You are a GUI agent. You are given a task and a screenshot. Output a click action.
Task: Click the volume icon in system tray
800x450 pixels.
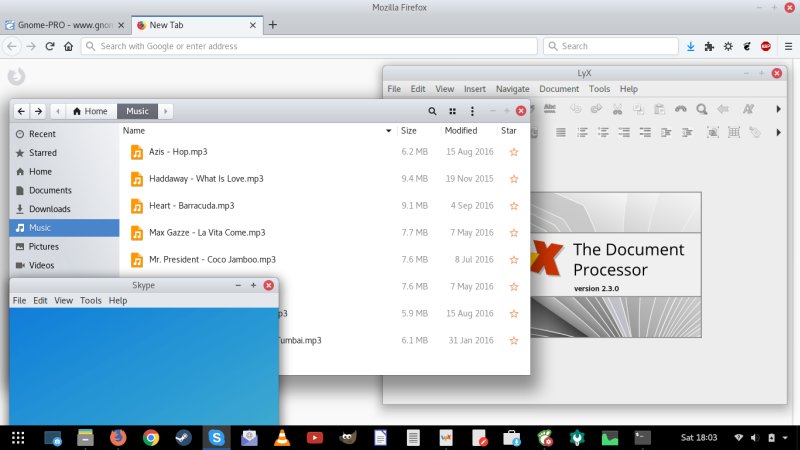(x=755, y=438)
